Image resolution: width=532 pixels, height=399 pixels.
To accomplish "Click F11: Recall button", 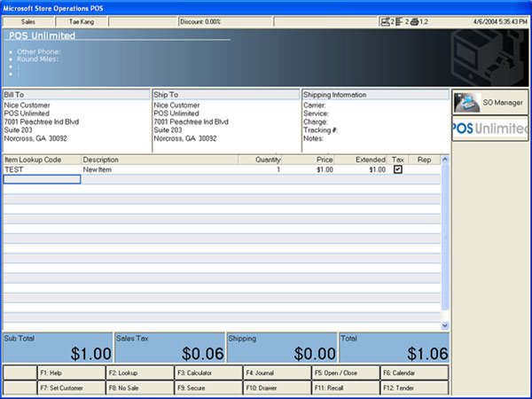I will point(346,387).
